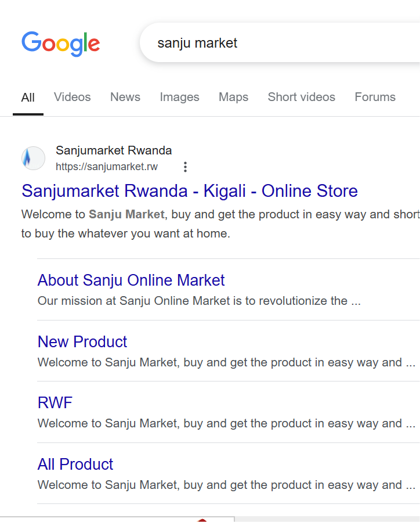
Task: Select the Forums tab
Action: [375, 97]
